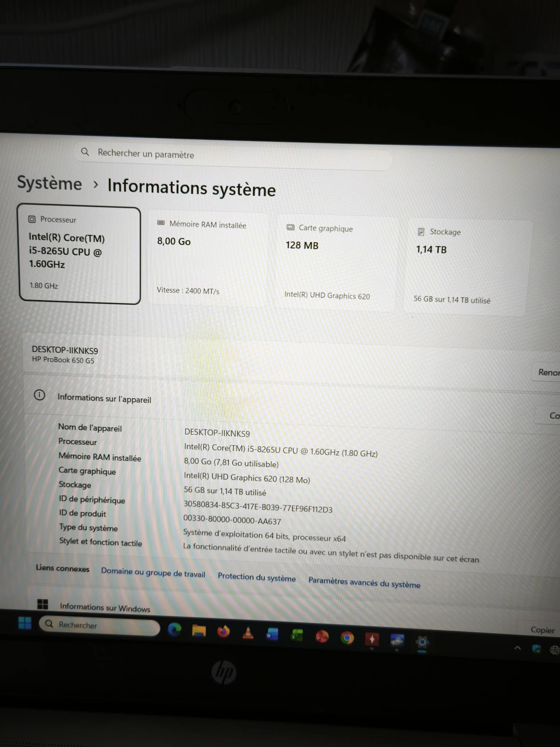Launch Google Chrome from the taskbar

pos(347,638)
